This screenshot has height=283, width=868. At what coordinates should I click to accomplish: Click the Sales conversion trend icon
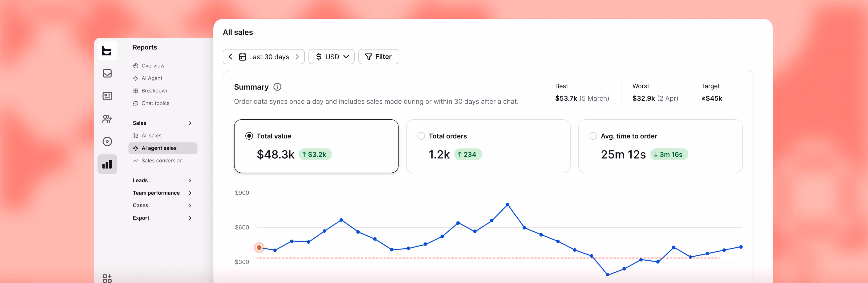pos(136,161)
